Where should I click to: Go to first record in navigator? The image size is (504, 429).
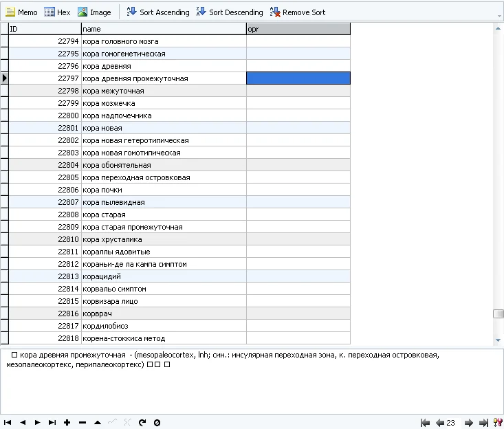coord(8,423)
